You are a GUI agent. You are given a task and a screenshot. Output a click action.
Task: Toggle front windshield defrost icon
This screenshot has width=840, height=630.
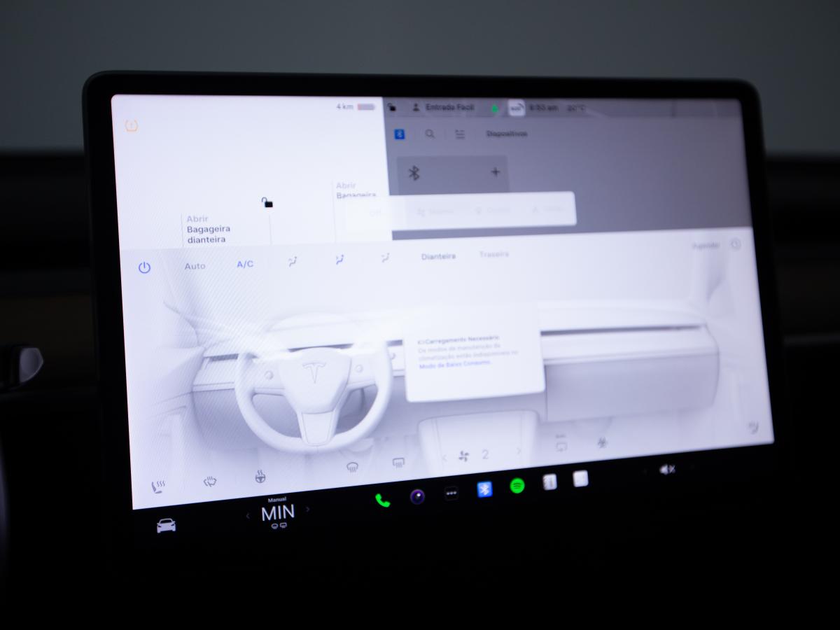pyautogui.click(x=353, y=467)
